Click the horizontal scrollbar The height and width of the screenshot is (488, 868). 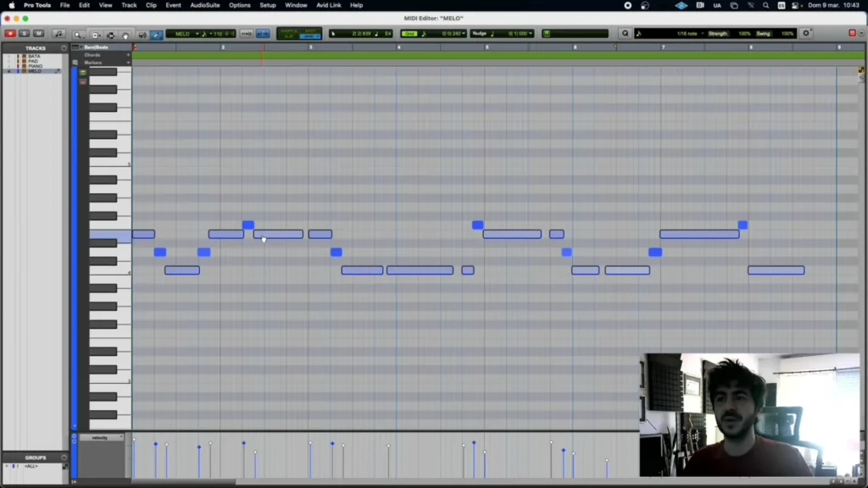point(184,482)
